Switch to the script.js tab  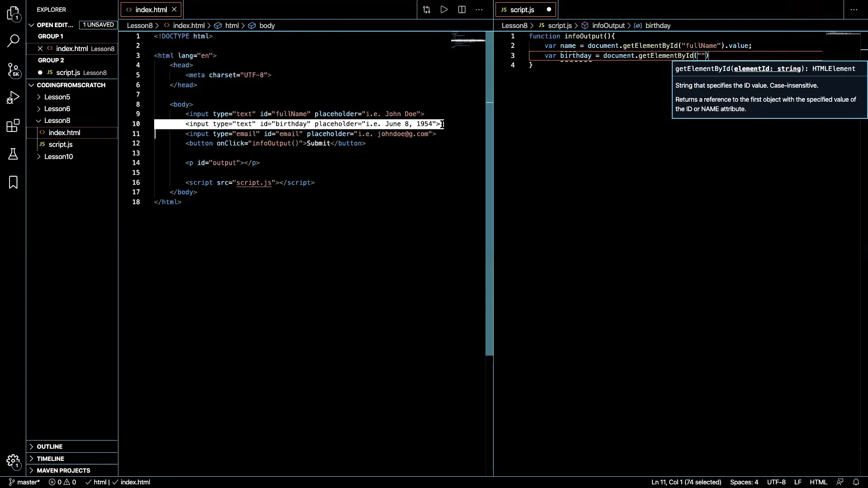tap(522, 9)
